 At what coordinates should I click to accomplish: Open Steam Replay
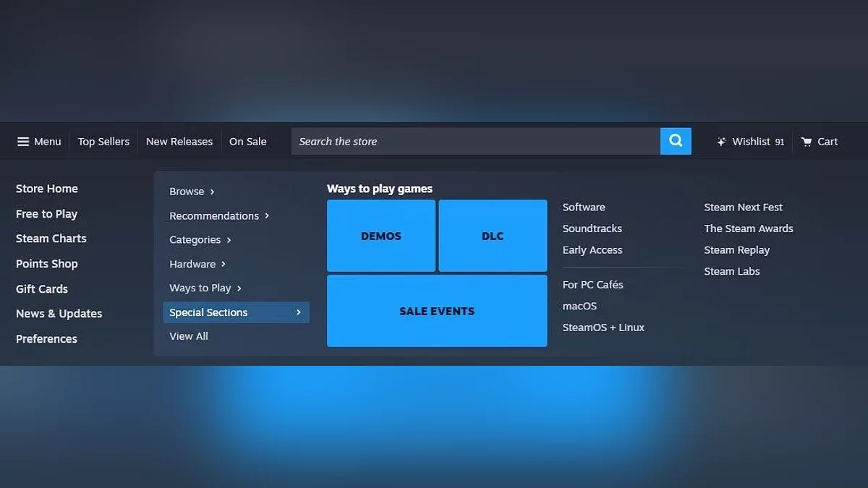click(737, 250)
